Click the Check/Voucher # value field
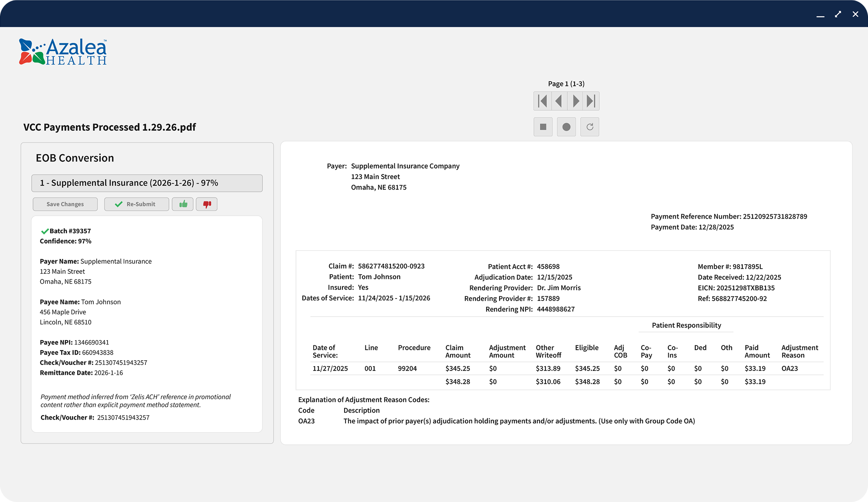 (123, 417)
